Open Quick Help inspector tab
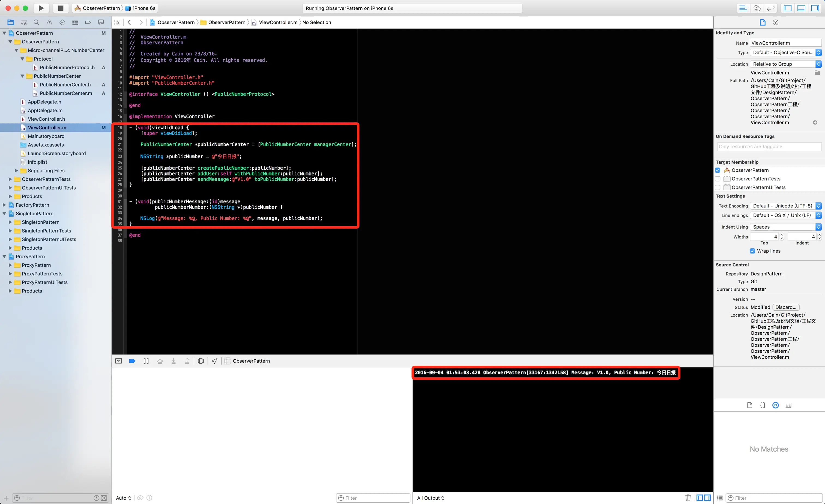The height and width of the screenshot is (504, 825). [x=775, y=22]
